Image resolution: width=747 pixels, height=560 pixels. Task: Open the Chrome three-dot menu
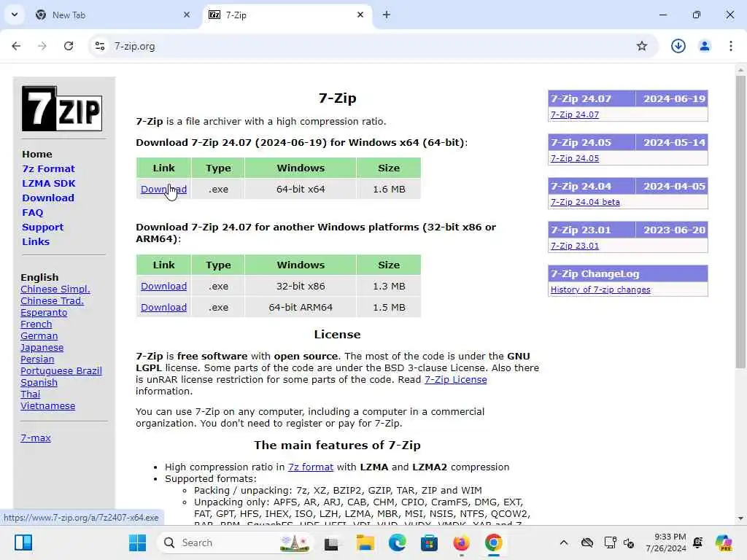731,46
